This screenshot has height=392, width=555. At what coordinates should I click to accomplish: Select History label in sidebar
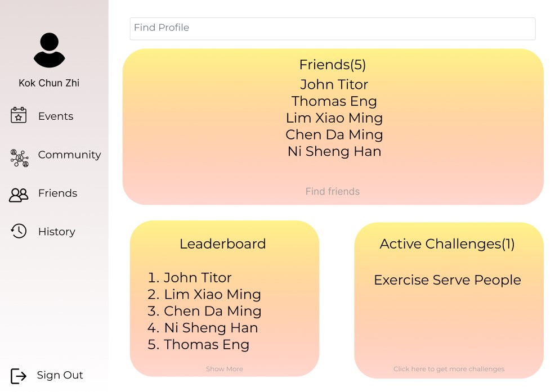[57, 231]
